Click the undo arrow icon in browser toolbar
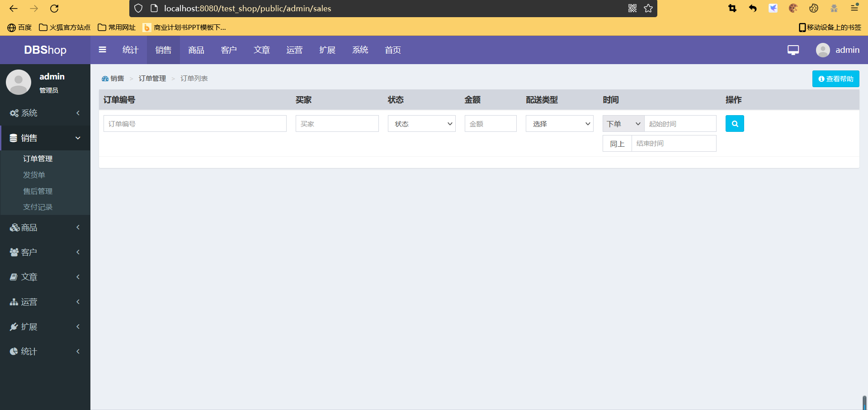Image resolution: width=868 pixels, height=410 pixels. pyautogui.click(x=753, y=8)
